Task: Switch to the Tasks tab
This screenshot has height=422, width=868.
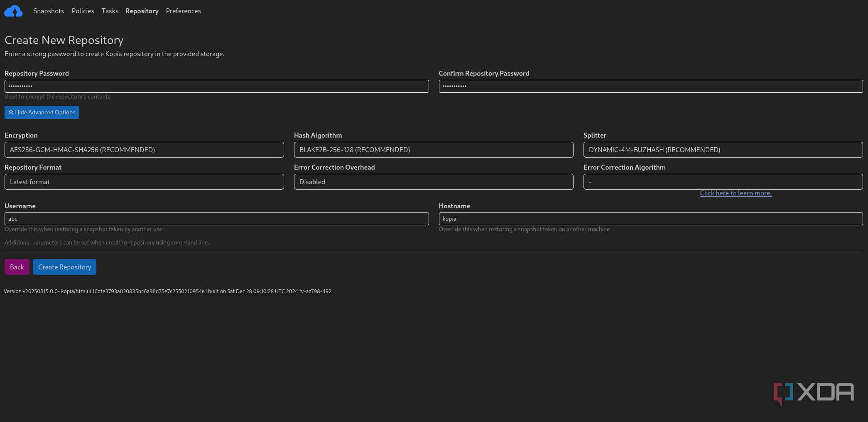Action: tap(110, 11)
